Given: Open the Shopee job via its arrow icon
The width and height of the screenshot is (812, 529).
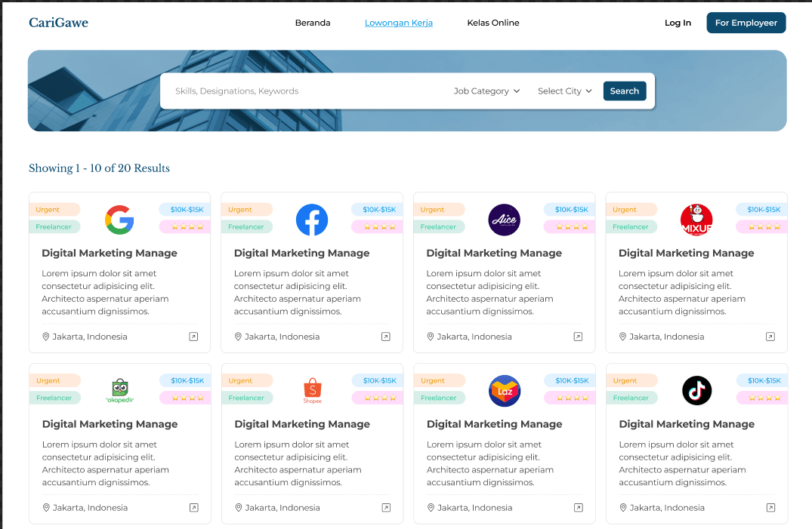Looking at the screenshot, I should point(386,508).
